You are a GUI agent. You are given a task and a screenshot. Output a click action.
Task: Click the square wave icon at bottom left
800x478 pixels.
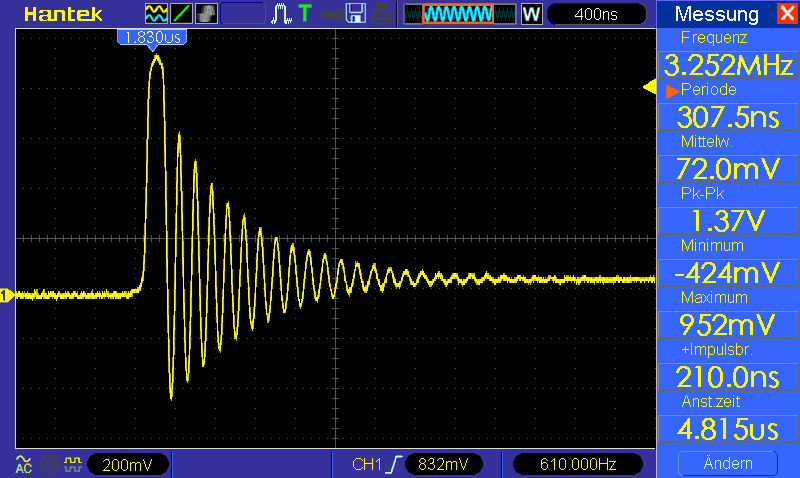(71, 464)
